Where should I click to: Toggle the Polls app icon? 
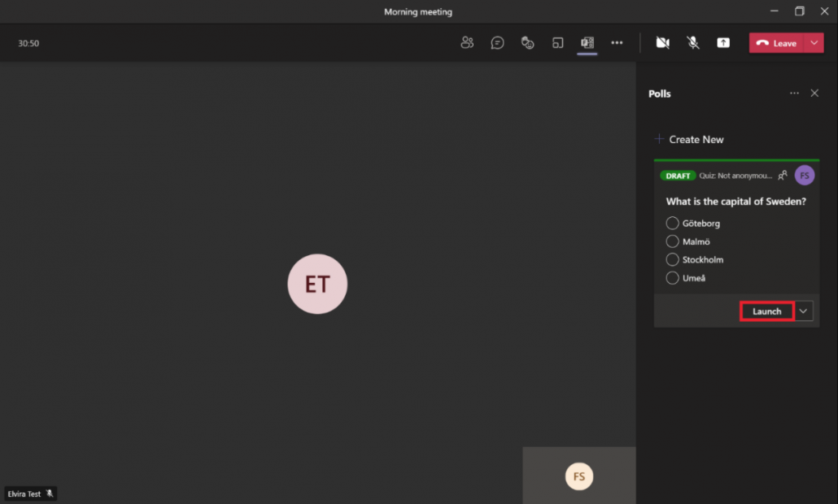pyautogui.click(x=587, y=43)
